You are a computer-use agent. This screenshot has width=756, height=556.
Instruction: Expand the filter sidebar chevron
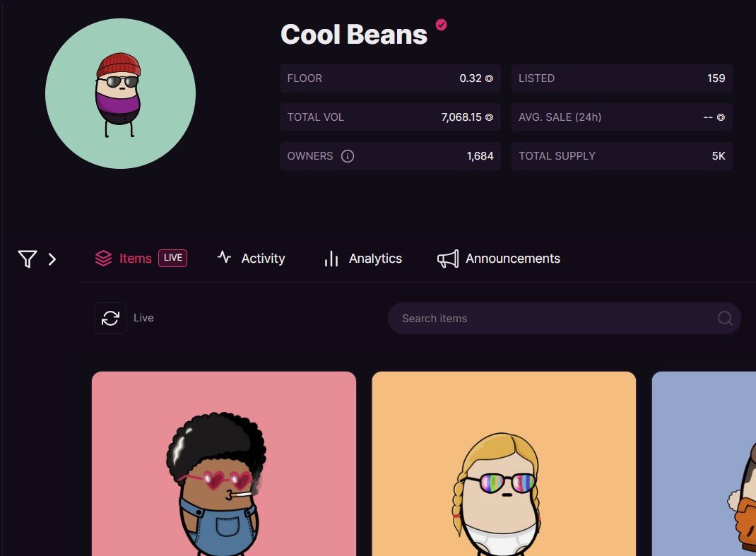tap(52, 259)
